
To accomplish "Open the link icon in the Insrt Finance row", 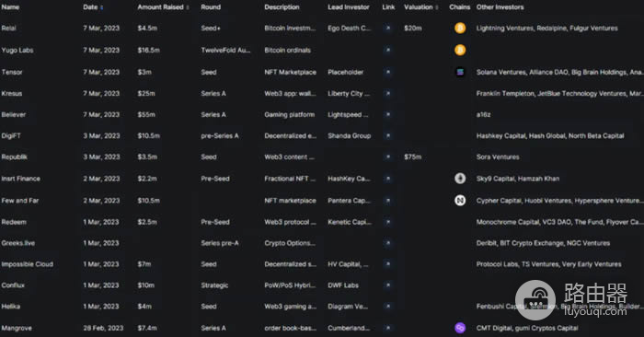I will pyautogui.click(x=387, y=179).
